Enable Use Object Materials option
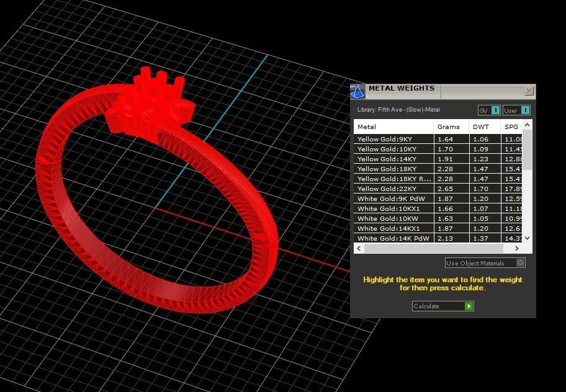The image size is (566, 392). coord(485,263)
